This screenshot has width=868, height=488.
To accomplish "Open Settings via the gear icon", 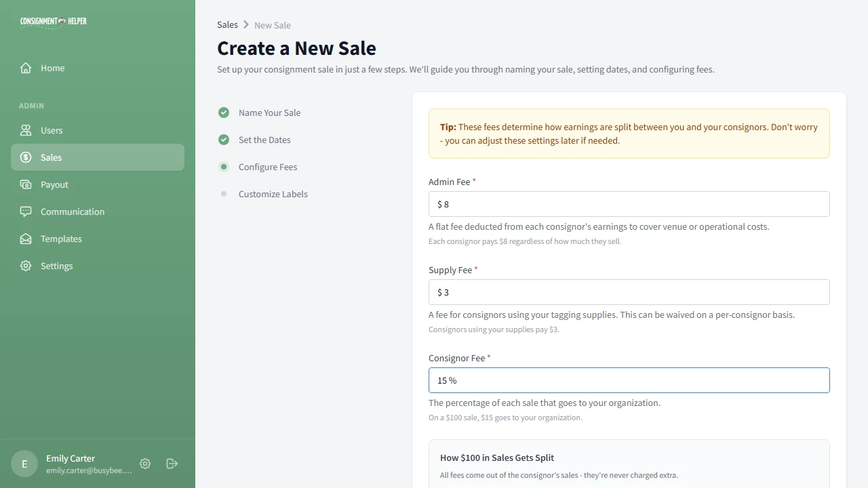I will click(x=24, y=266).
